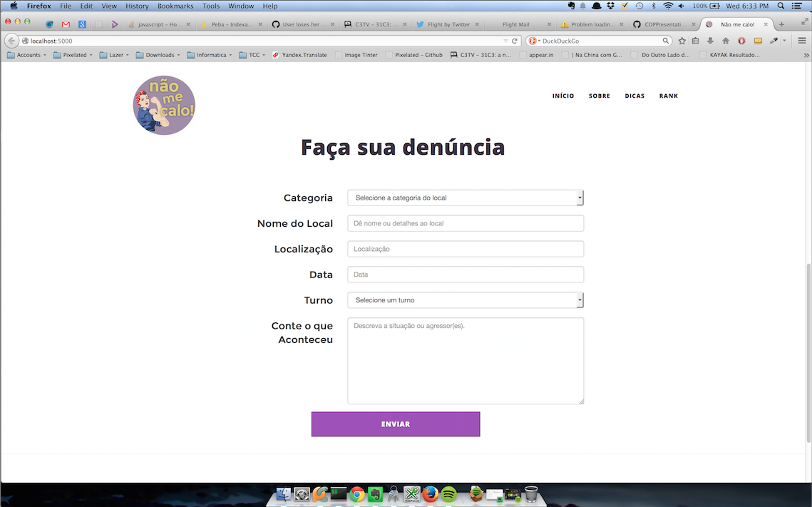Bookmark this page with the star icon
This screenshot has height=507, width=812.
[682, 41]
